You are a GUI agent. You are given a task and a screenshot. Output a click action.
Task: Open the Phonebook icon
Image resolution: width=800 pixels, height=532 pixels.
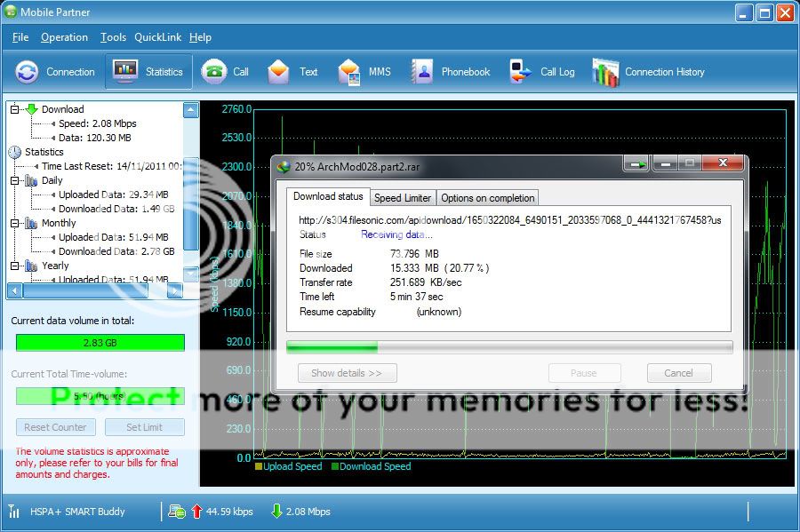421,72
